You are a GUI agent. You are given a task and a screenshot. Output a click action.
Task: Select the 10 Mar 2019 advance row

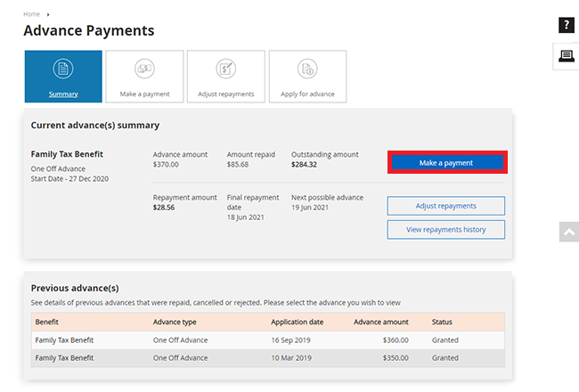point(268,358)
